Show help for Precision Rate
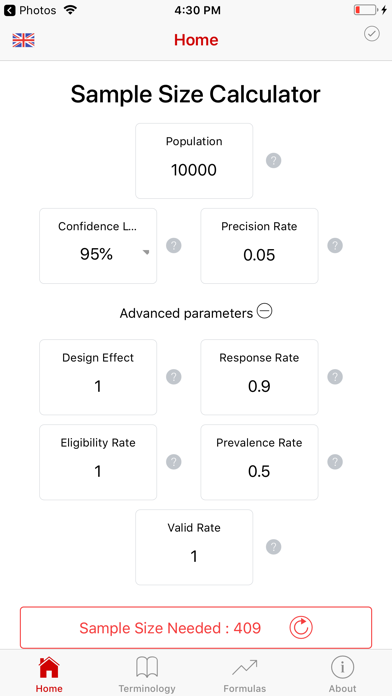Screen dimensions: 392x696 point(335,245)
